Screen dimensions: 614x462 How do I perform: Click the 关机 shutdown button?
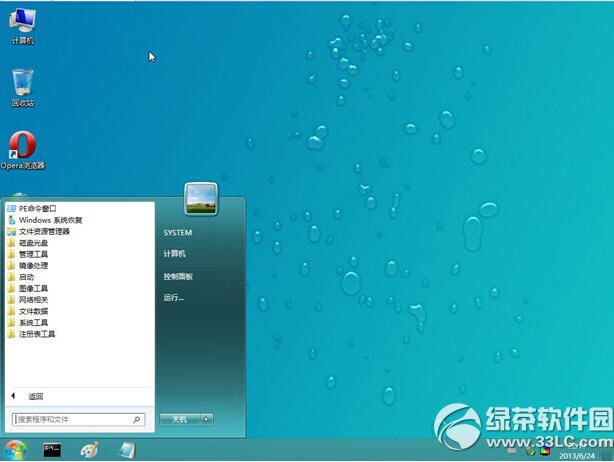(180, 419)
